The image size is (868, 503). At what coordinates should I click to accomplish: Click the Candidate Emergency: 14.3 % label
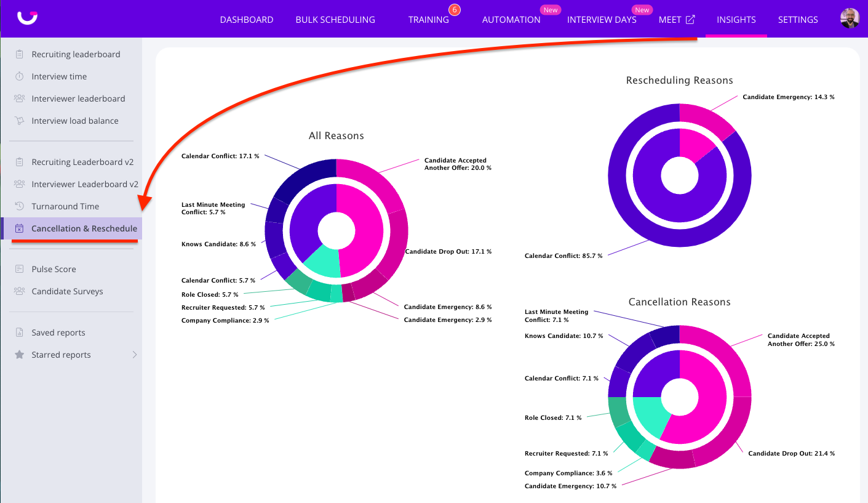pyautogui.click(x=789, y=97)
